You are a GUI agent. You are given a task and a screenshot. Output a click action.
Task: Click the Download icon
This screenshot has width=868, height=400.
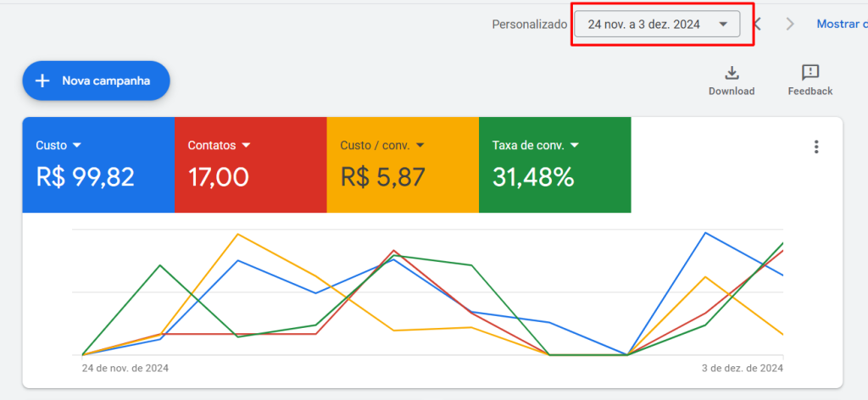click(732, 73)
